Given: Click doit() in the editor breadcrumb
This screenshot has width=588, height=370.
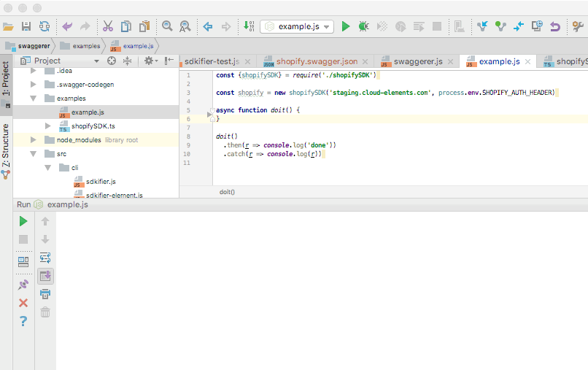Looking at the screenshot, I should point(227,192).
